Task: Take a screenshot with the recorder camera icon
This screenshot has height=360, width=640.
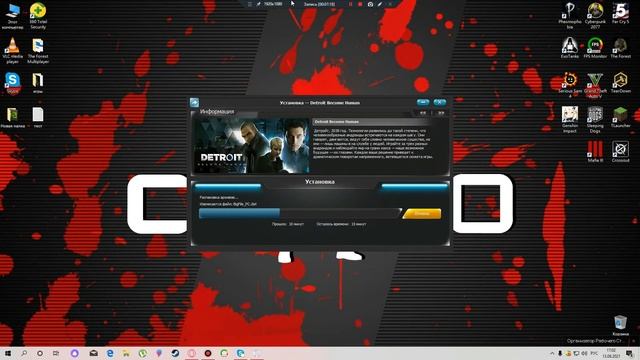Action: point(370,4)
